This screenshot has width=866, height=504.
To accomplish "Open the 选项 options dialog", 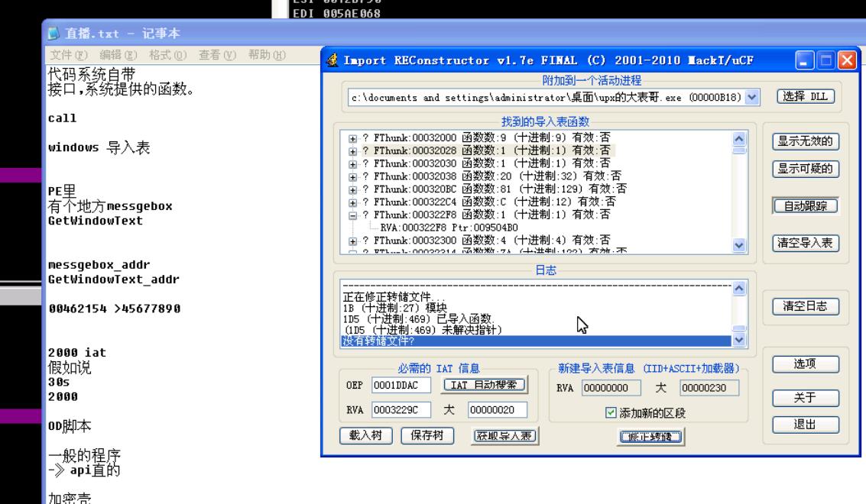I will pyautogui.click(x=806, y=363).
